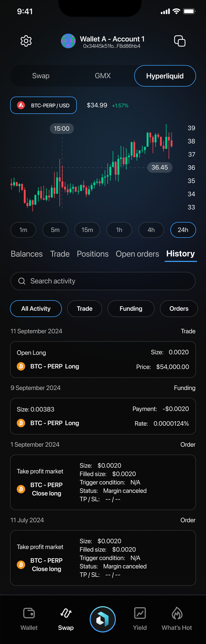Filter history by Orders
The height and width of the screenshot is (644, 206).
coord(179,309)
